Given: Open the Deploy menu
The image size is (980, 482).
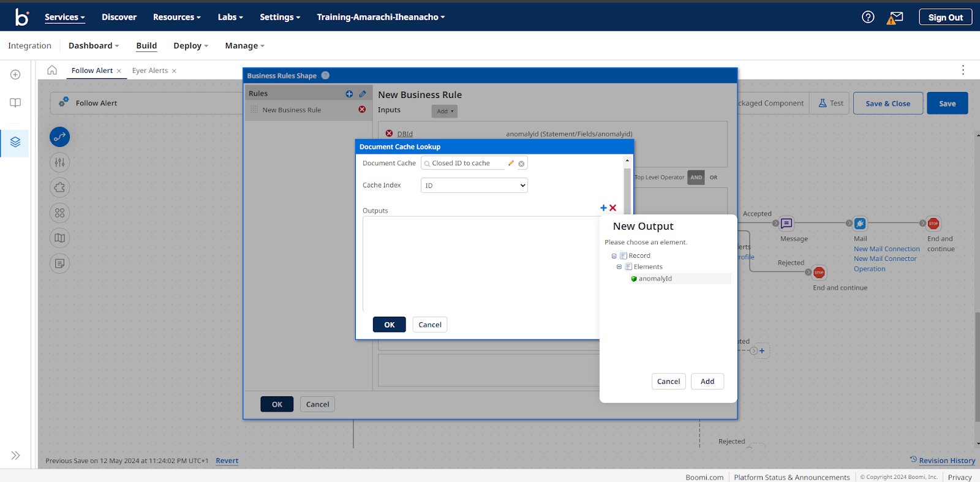Looking at the screenshot, I should pyautogui.click(x=191, y=46).
